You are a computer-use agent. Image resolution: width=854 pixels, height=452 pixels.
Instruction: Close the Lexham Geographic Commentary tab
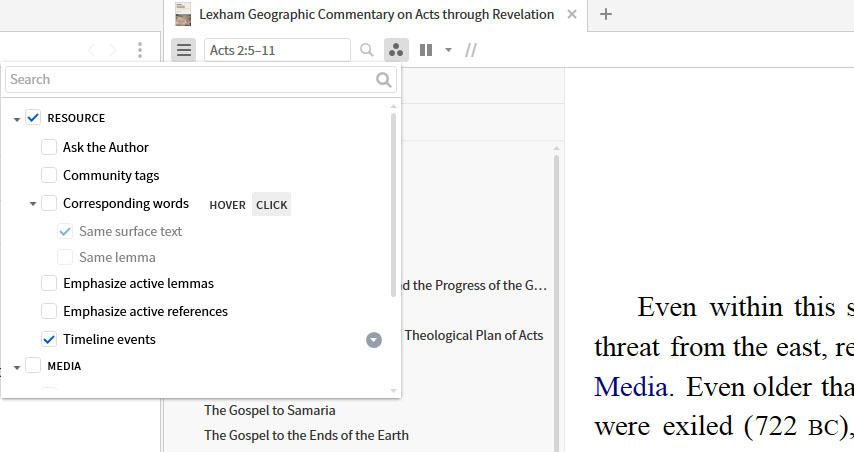pyautogui.click(x=572, y=14)
